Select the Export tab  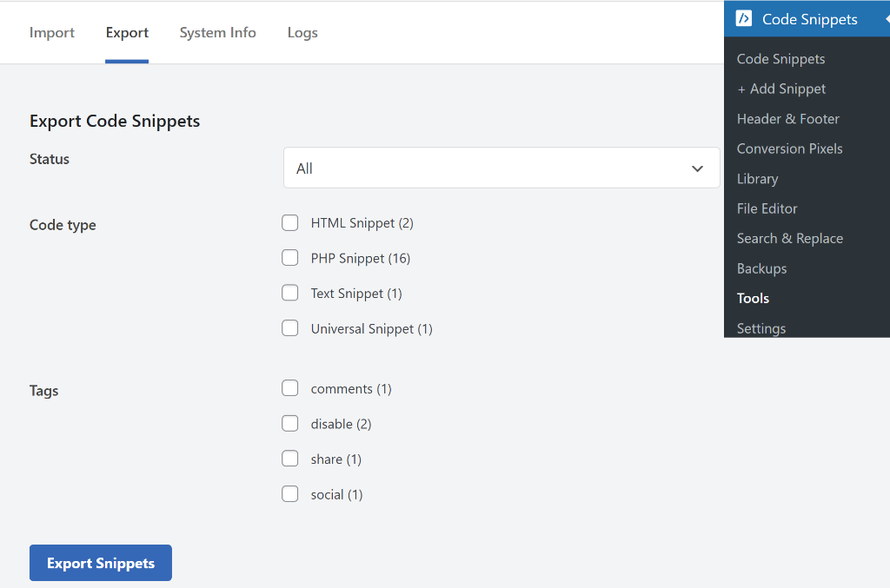[x=127, y=32]
